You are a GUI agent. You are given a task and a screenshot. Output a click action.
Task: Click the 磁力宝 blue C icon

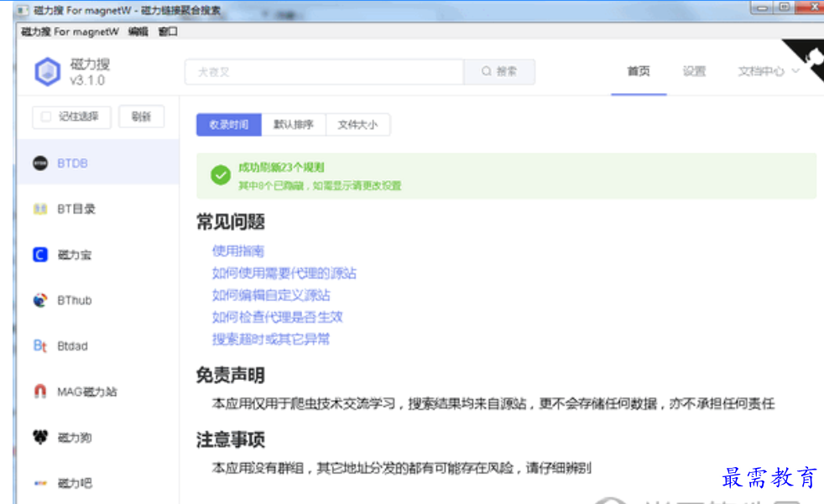point(40,255)
